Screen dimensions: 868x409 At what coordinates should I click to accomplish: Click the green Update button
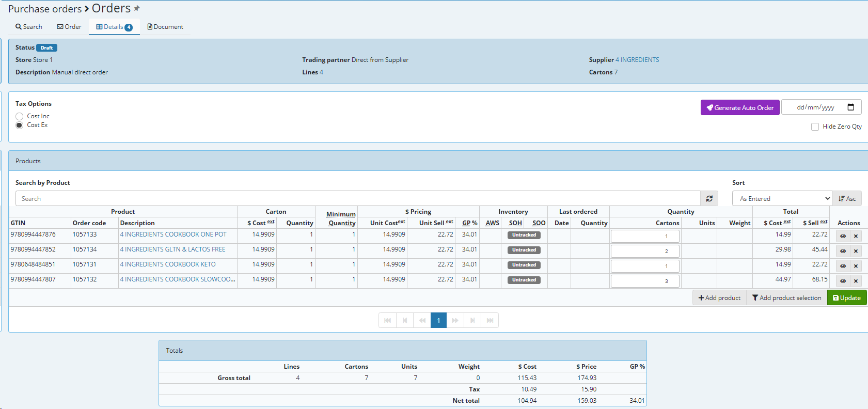click(847, 297)
